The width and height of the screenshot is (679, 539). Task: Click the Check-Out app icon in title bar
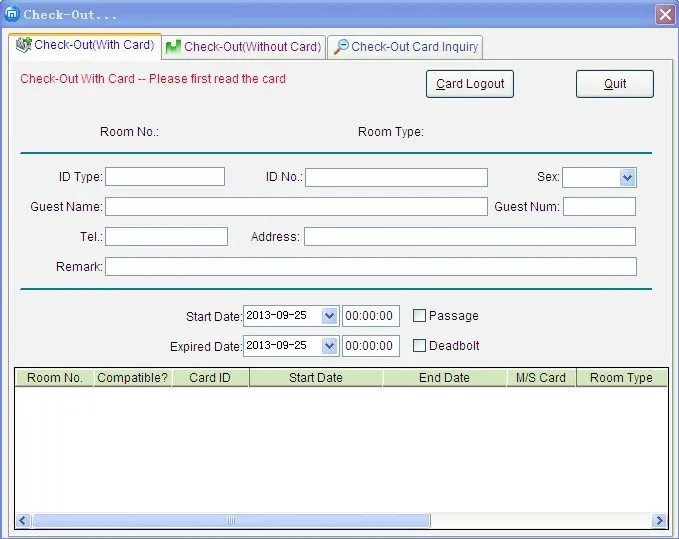point(12,14)
